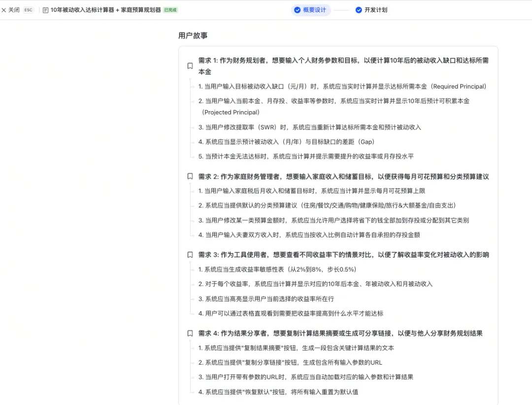Click the line about 每月可花预算上限
The height and width of the screenshot is (405, 532).
[311, 191]
